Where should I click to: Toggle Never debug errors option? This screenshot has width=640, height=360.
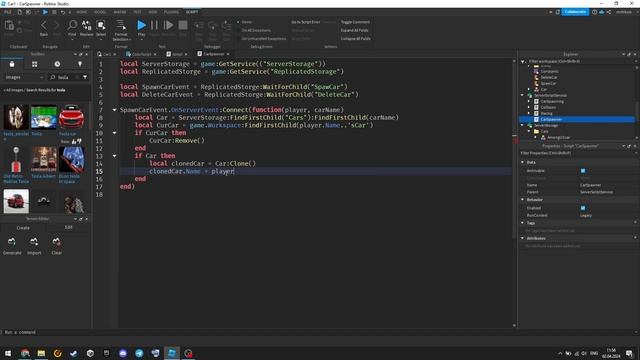(246, 22)
